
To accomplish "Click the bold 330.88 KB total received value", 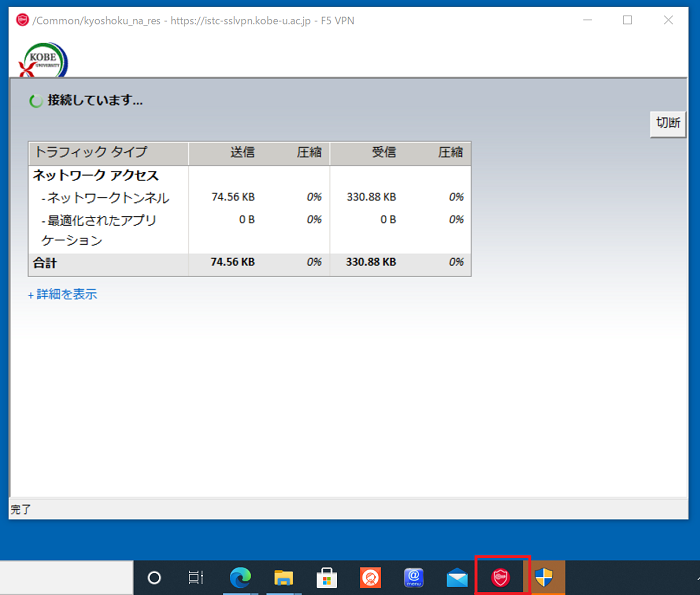I will pyautogui.click(x=371, y=262).
